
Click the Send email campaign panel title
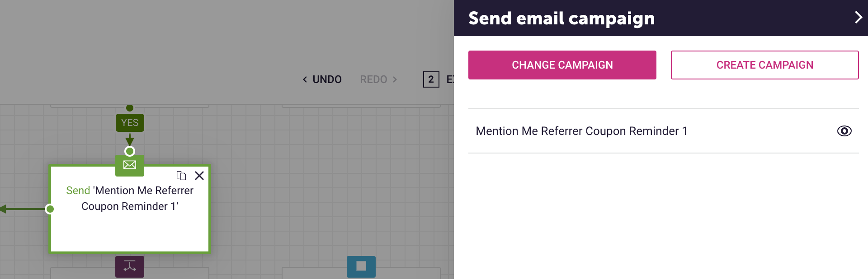pyautogui.click(x=561, y=18)
